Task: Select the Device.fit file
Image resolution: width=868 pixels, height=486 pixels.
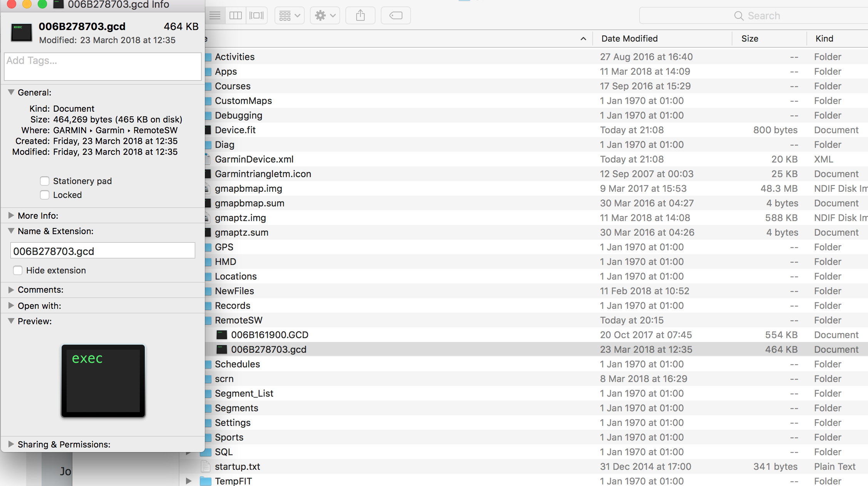Action: coord(235,130)
